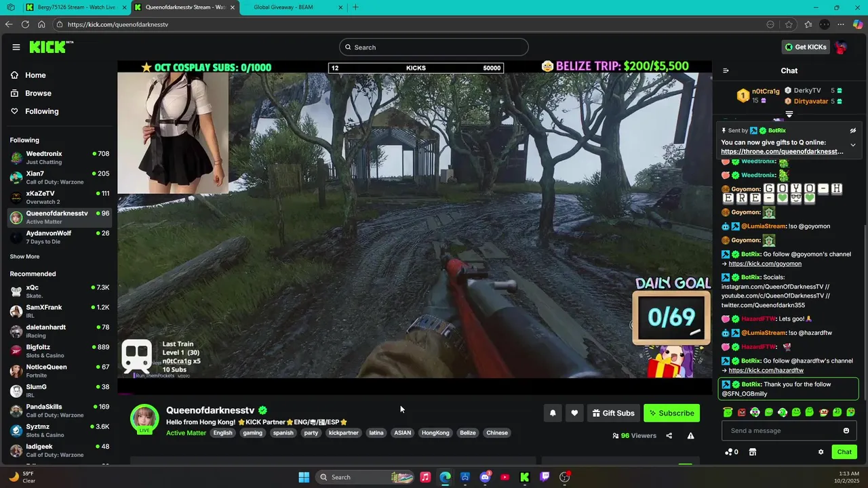The image size is (868, 488).
Task: Open a new browser tab
Action: (355, 7)
